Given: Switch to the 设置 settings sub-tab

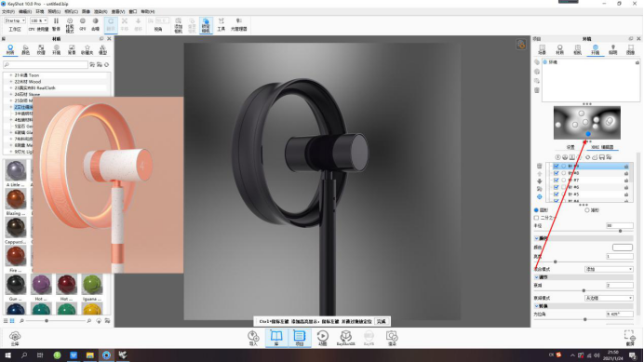Looking at the screenshot, I should [x=570, y=147].
